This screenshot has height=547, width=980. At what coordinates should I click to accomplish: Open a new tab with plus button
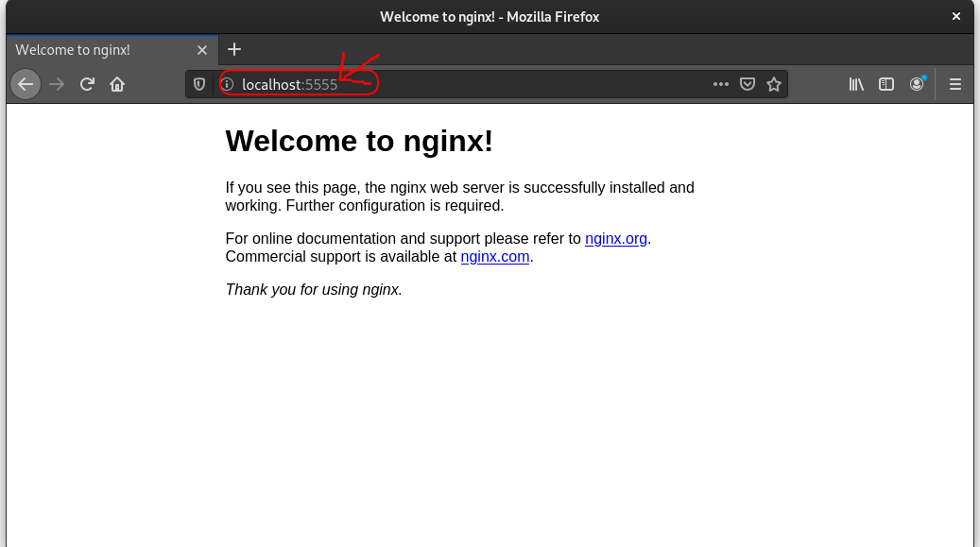[234, 49]
